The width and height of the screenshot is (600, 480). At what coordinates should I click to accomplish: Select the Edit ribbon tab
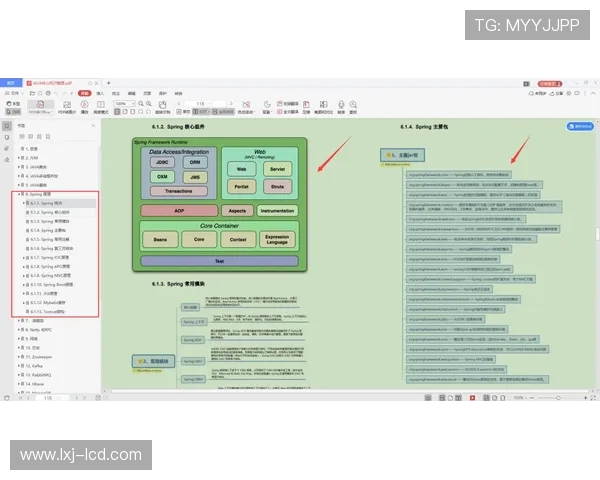(132, 93)
